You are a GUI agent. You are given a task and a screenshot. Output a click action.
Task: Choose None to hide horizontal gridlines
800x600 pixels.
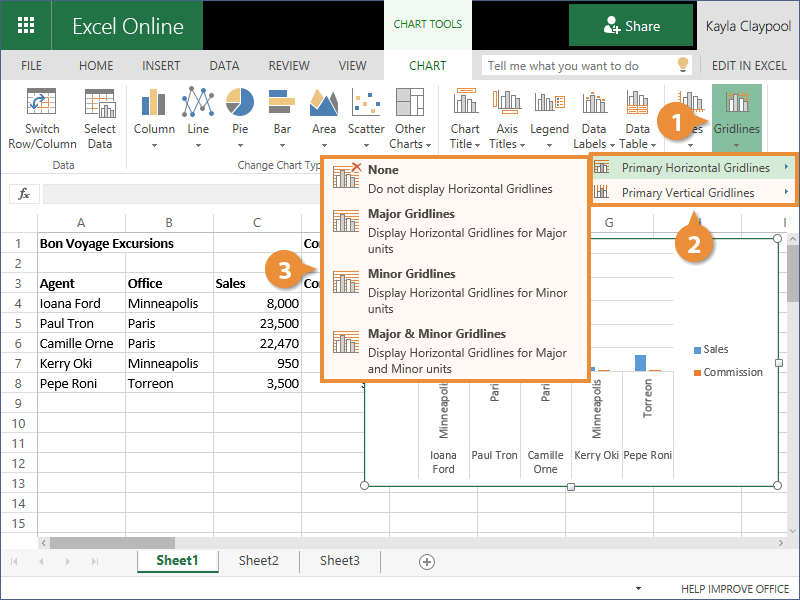point(383,170)
